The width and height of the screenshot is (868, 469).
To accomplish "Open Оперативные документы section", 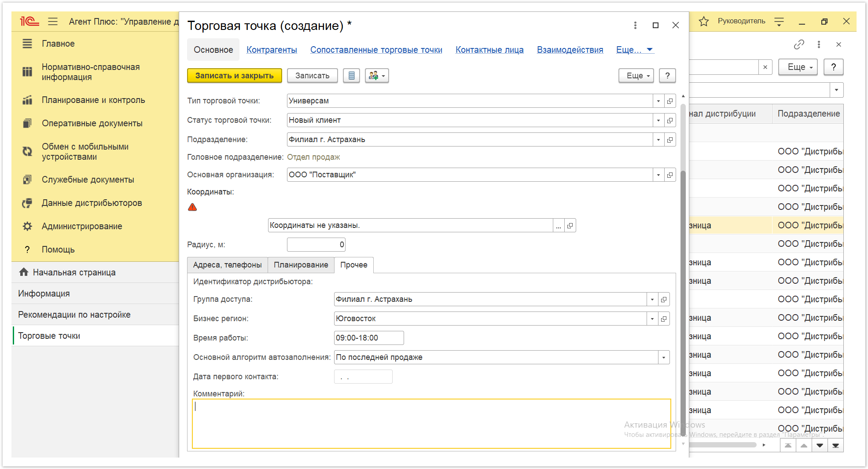I will (x=92, y=123).
